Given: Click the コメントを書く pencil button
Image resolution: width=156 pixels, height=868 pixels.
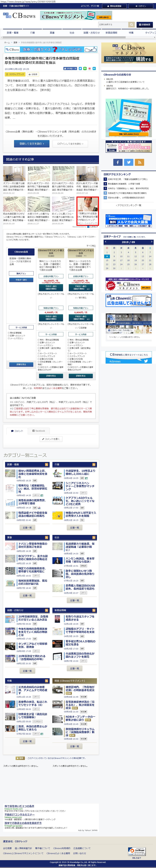Looking at the screenshot, I should tap(51, 439).
